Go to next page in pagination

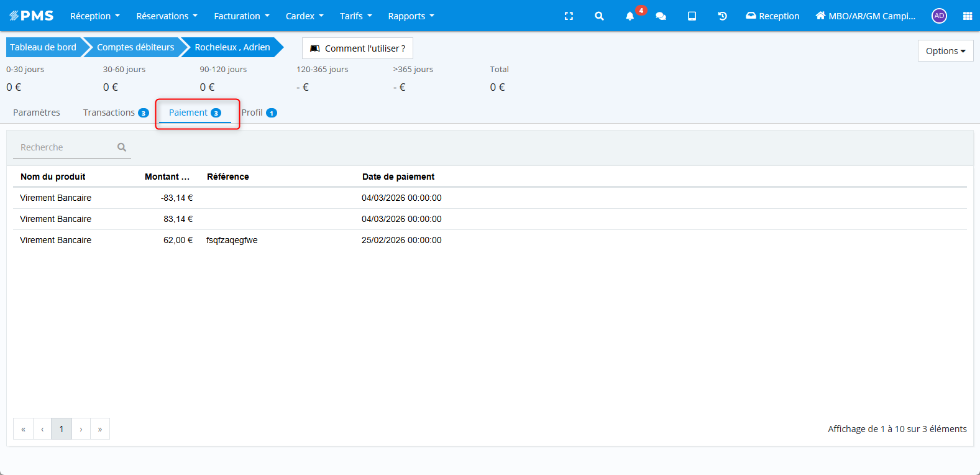click(x=81, y=429)
